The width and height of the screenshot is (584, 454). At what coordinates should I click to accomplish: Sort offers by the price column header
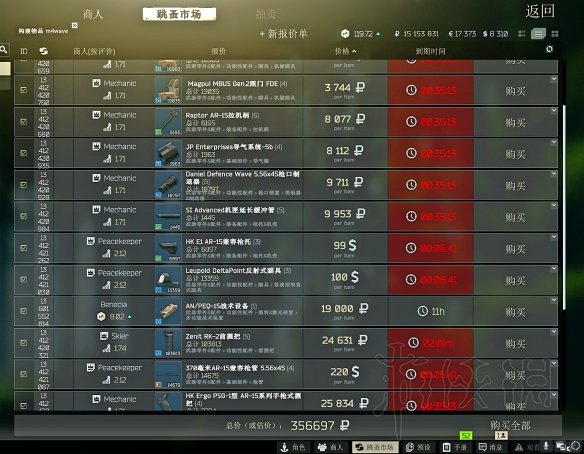coord(345,51)
